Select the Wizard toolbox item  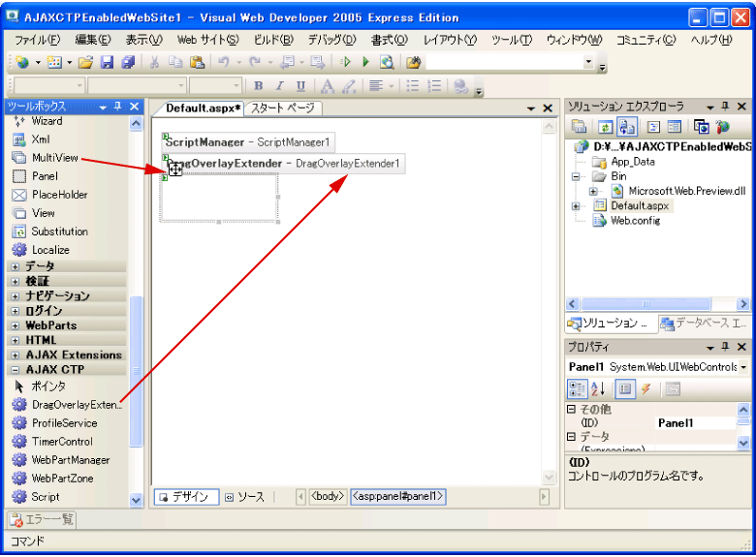38,121
